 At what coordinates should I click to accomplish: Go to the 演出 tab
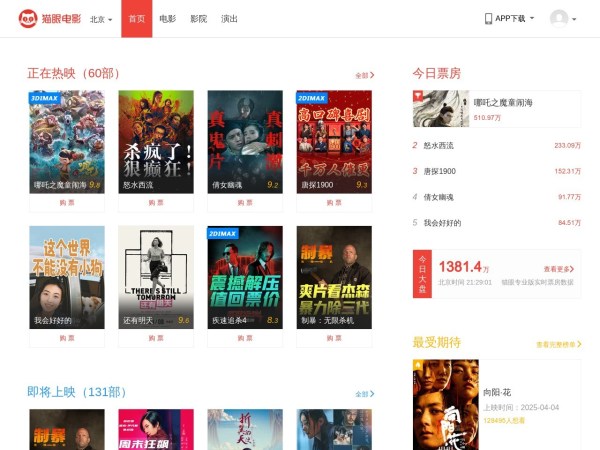(x=230, y=19)
